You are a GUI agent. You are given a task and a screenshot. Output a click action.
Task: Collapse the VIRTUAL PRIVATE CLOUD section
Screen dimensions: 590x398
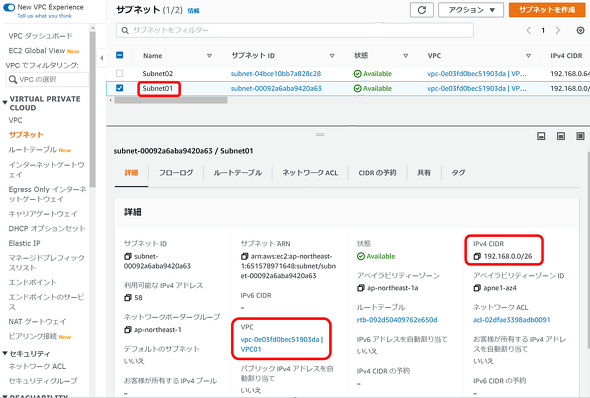pos(5,102)
